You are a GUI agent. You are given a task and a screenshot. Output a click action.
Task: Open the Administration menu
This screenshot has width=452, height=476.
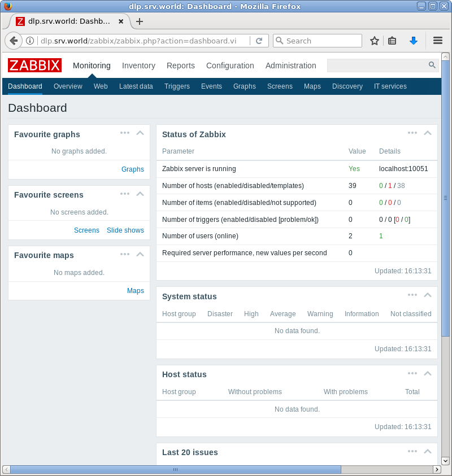291,65
